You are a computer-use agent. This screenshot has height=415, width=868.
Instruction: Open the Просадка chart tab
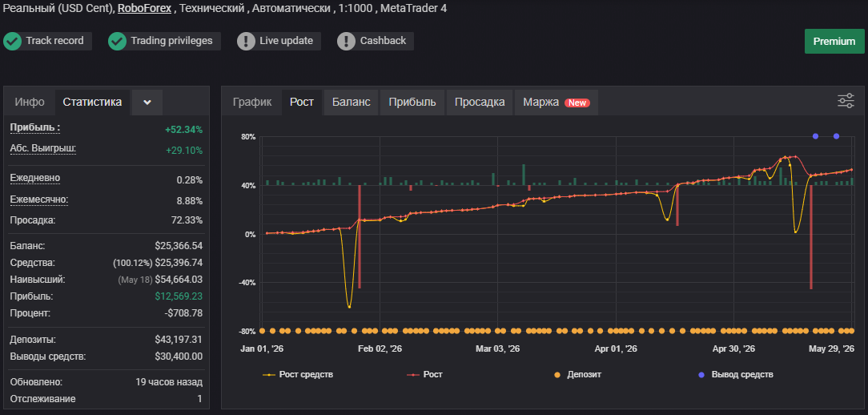point(480,102)
